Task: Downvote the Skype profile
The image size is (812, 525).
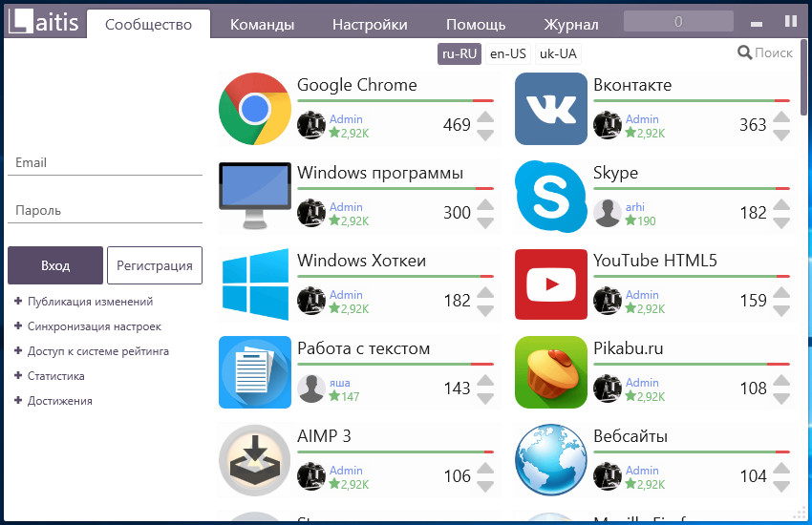Action: point(781,223)
